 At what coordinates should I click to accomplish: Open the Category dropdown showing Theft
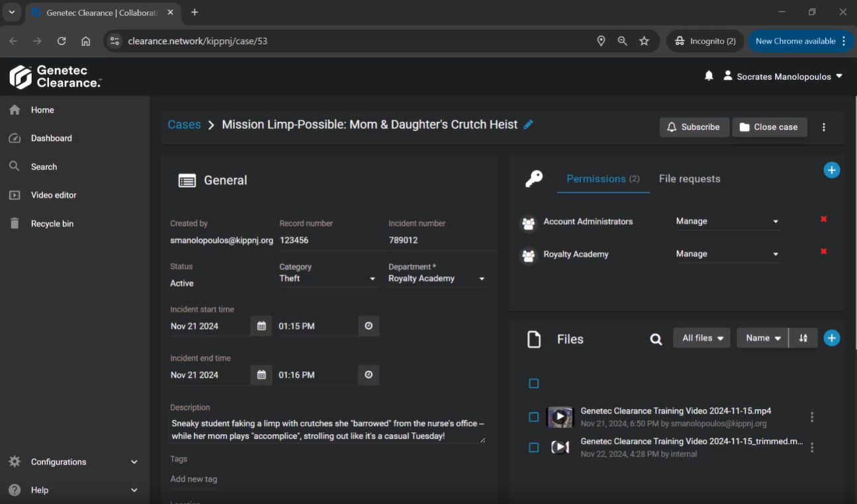[x=328, y=278]
